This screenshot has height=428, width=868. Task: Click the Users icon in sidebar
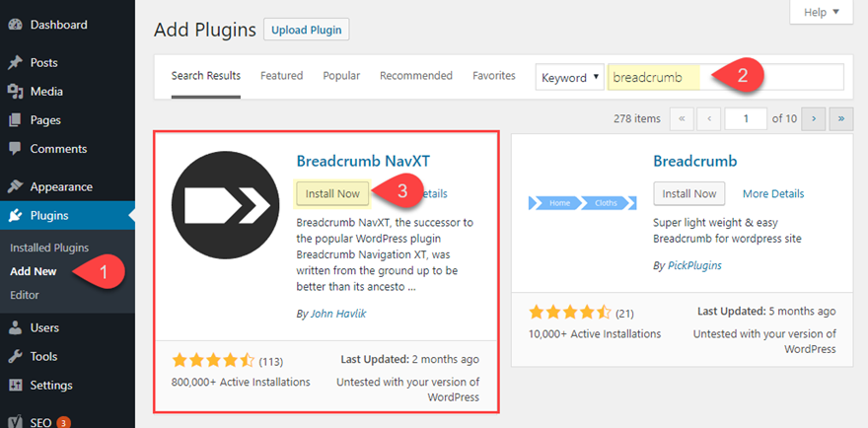click(x=15, y=327)
